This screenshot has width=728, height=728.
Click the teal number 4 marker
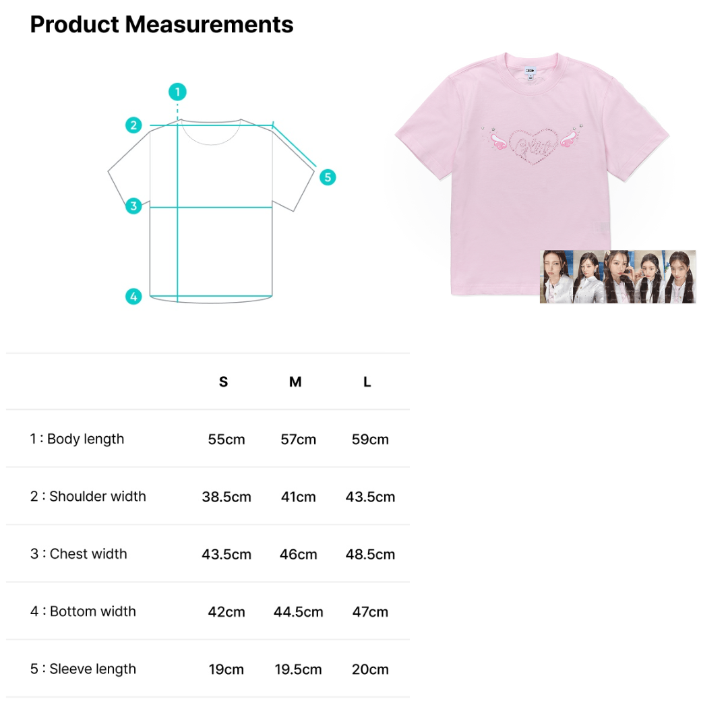coord(133,296)
